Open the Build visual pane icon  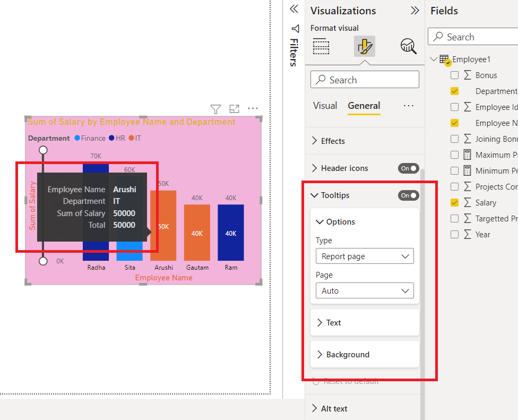click(321, 47)
